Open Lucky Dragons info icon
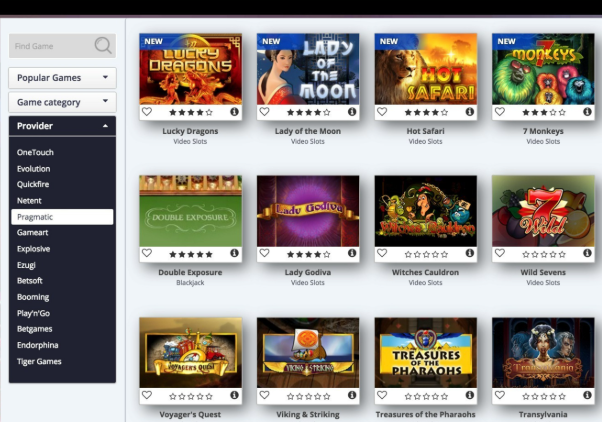Viewport: 602px width, 422px height. pos(235,112)
